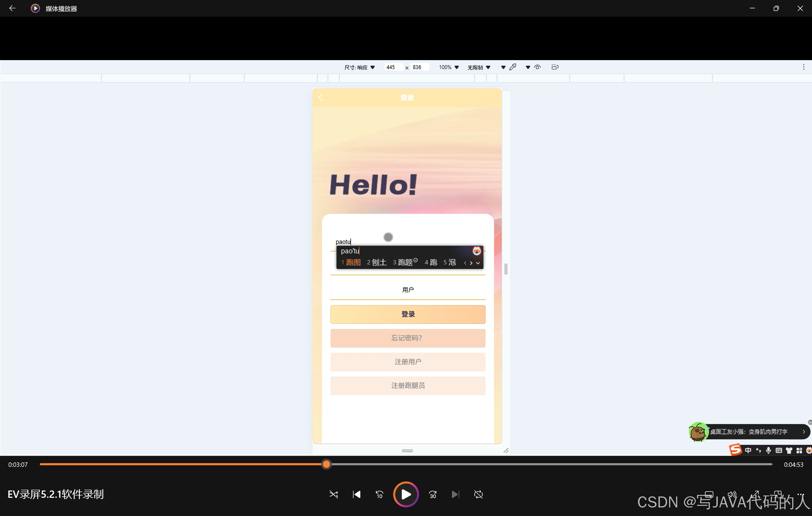Go to the previous track
812x516 pixels.
356,494
